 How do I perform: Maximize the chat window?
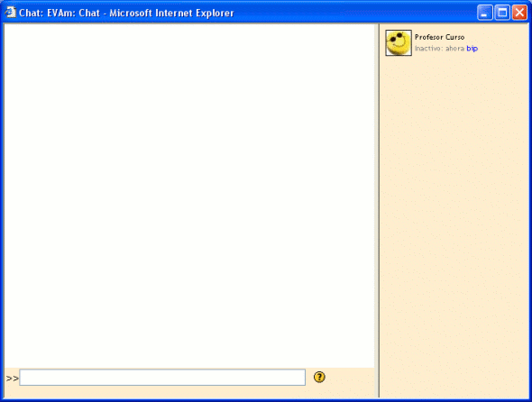[x=502, y=13]
